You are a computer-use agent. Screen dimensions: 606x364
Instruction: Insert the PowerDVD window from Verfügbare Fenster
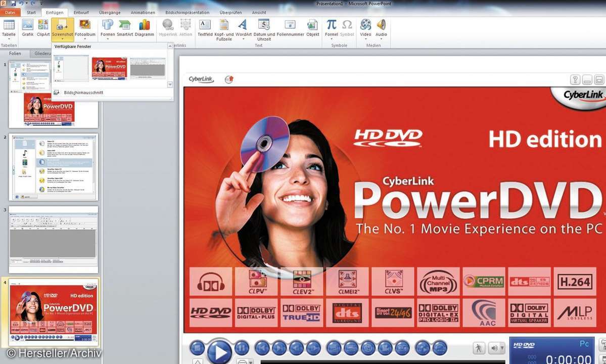coord(109,69)
